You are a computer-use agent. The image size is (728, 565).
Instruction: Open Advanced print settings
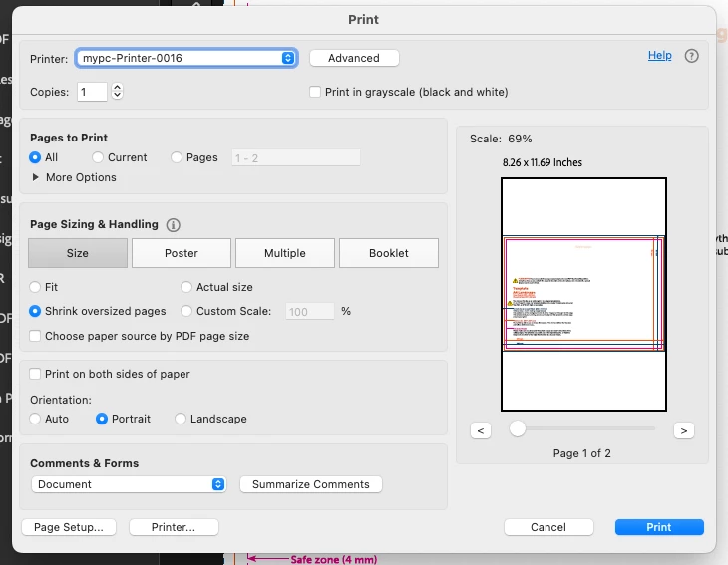coord(354,58)
